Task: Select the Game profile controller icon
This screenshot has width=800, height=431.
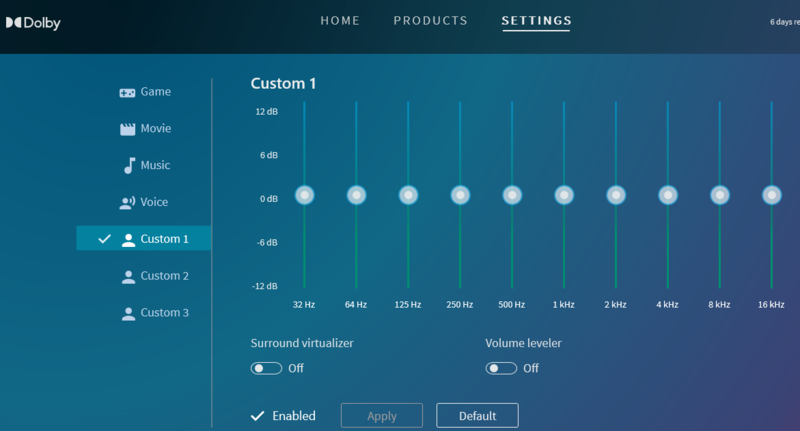Action: [x=127, y=92]
